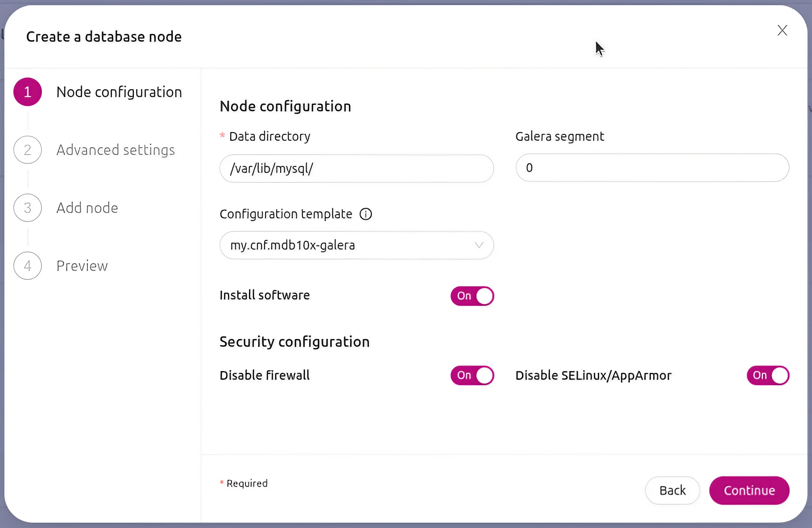The height and width of the screenshot is (528, 812).
Task: Go to Advanced settings step
Action: (x=116, y=150)
